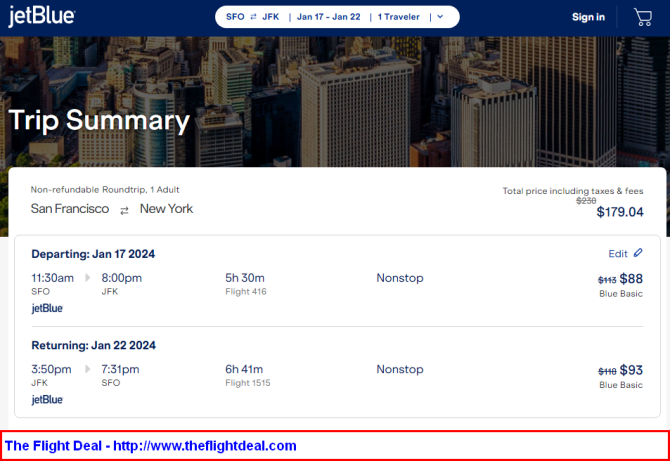Click the swap arrows between SFO and JFK

(254, 17)
